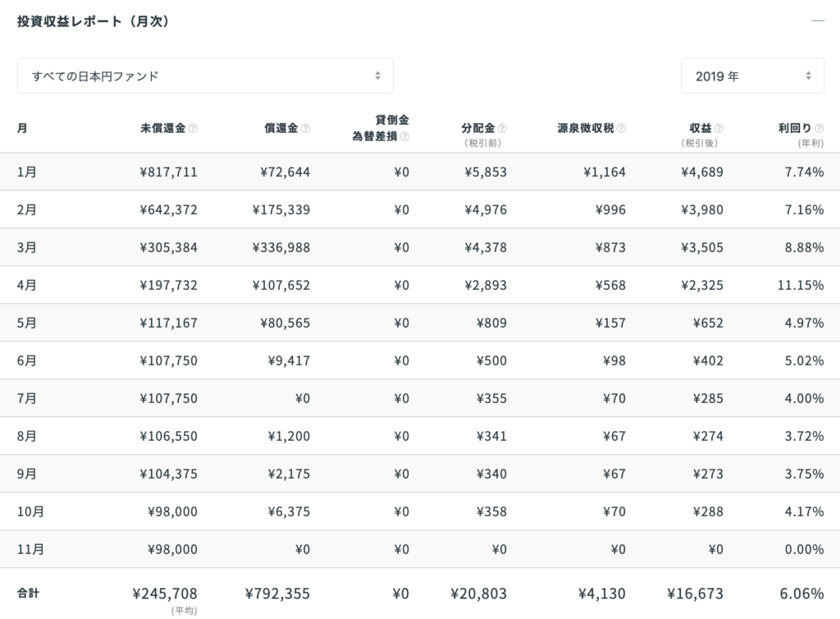840x619 pixels.
Task: Click the 11月 row label
Action: [x=30, y=549]
